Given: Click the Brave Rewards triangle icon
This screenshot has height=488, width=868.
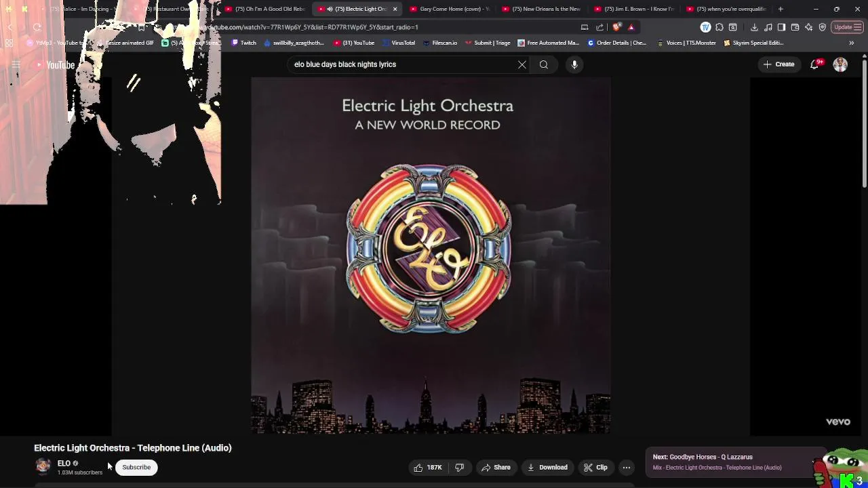Looking at the screenshot, I should point(631,27).
